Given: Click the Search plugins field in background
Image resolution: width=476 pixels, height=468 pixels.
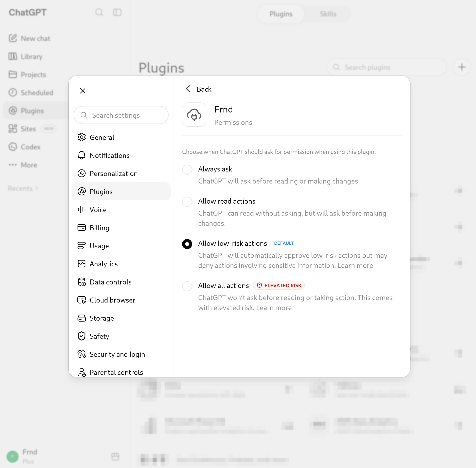Looking at the screenshot, I should pyautogui.click(x=386, y=67).
